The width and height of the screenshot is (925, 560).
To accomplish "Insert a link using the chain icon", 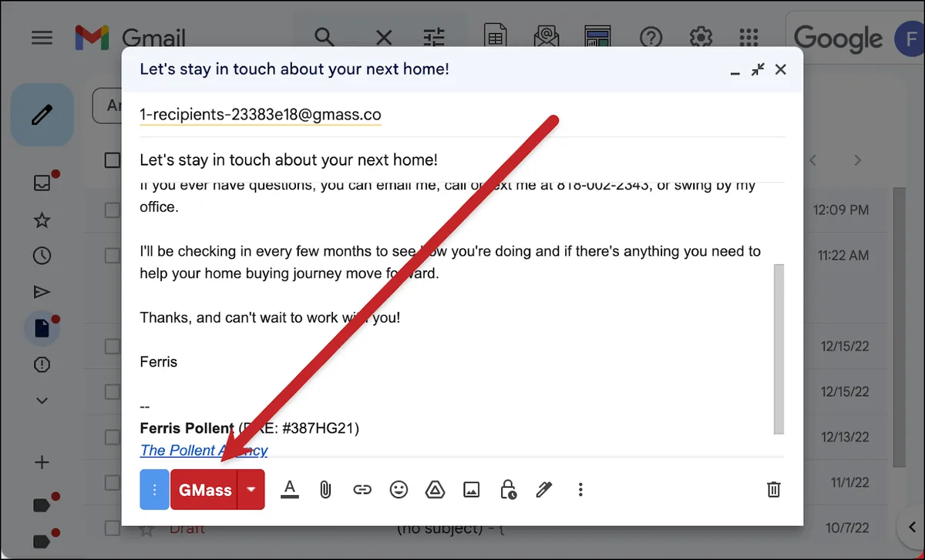I will (362, 489).
